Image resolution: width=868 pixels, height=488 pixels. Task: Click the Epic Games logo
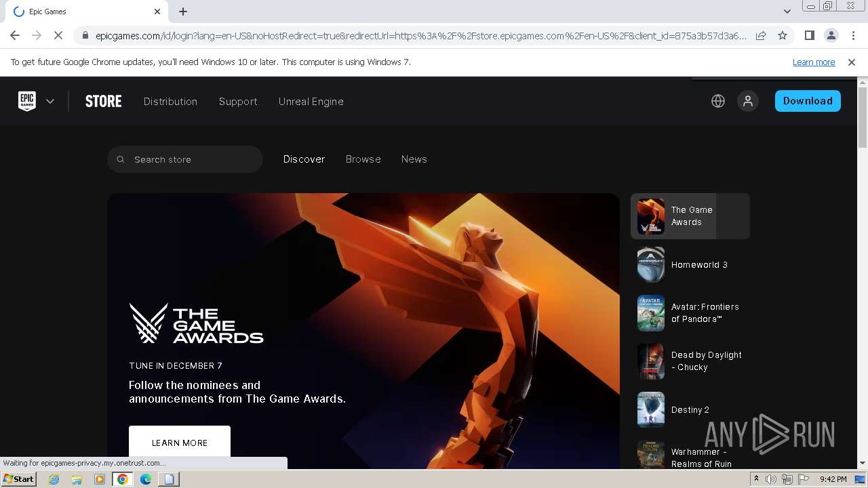[27, 101]
